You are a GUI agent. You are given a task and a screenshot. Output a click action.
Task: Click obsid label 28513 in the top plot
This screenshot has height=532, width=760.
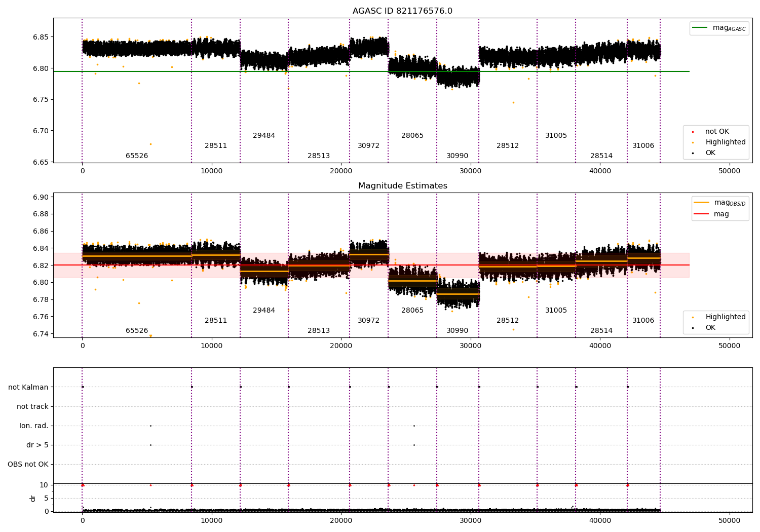pos(319,156)
